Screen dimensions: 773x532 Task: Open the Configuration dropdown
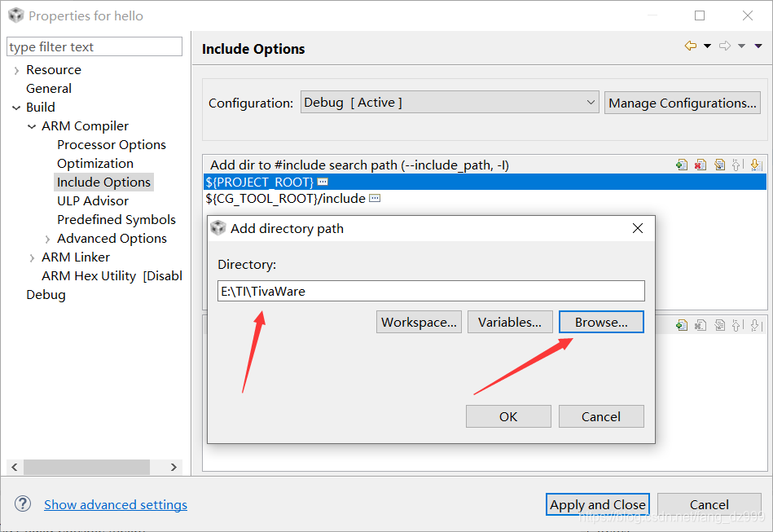[x=450, y=103]
